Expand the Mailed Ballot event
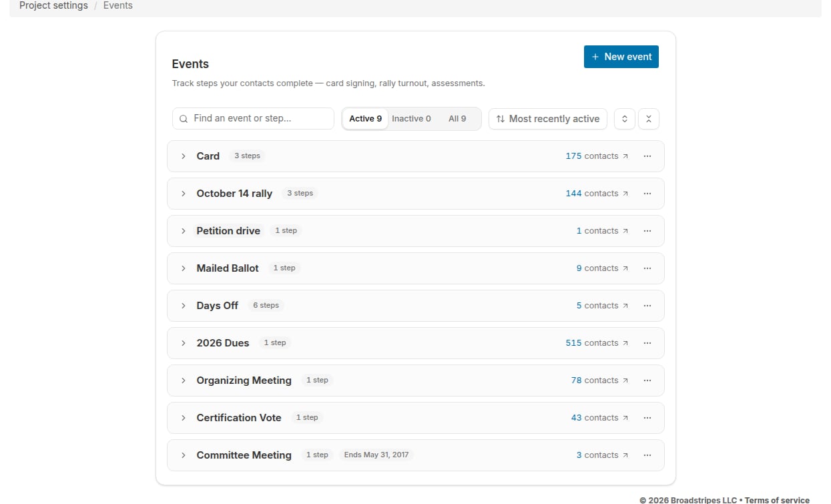Screen dimensions: 831x504 tap(184, 268)
